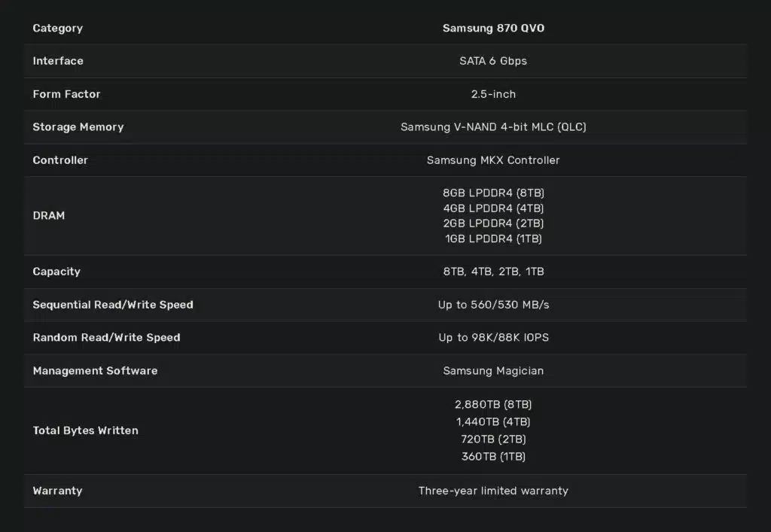Select the 2.5-inch value text
Viewport: 771px width, 532px height.
[493, 94]
